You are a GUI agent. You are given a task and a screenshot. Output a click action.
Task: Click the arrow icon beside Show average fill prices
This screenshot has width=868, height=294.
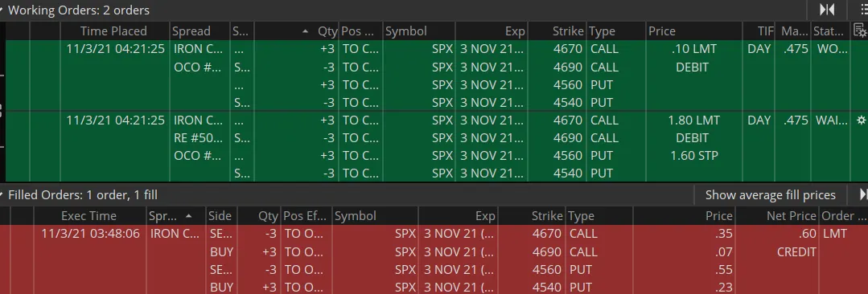coord(863,194)
